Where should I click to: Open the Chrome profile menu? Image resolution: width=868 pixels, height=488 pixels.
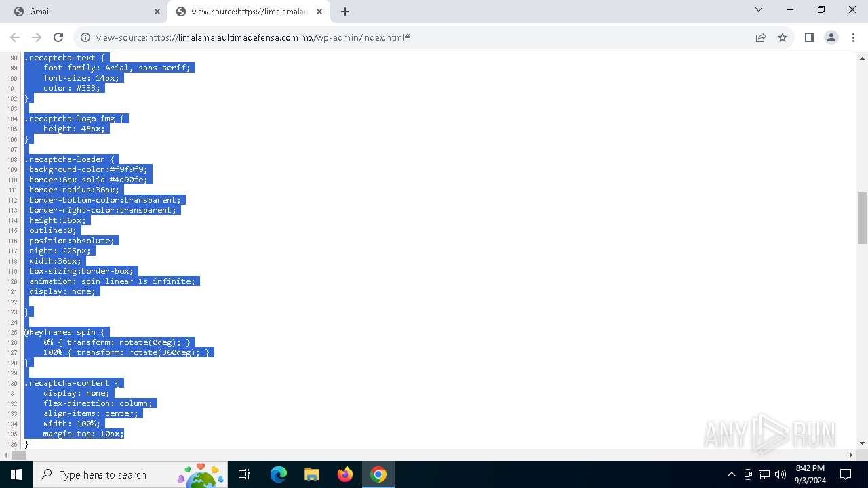(831, 37)
